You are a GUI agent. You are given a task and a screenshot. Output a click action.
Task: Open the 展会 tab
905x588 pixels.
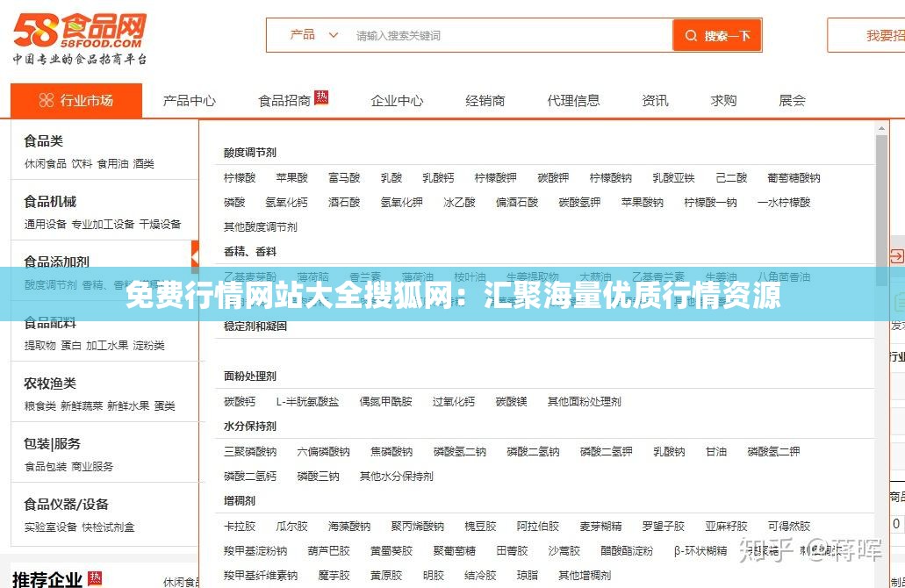[x=791, y=101]
